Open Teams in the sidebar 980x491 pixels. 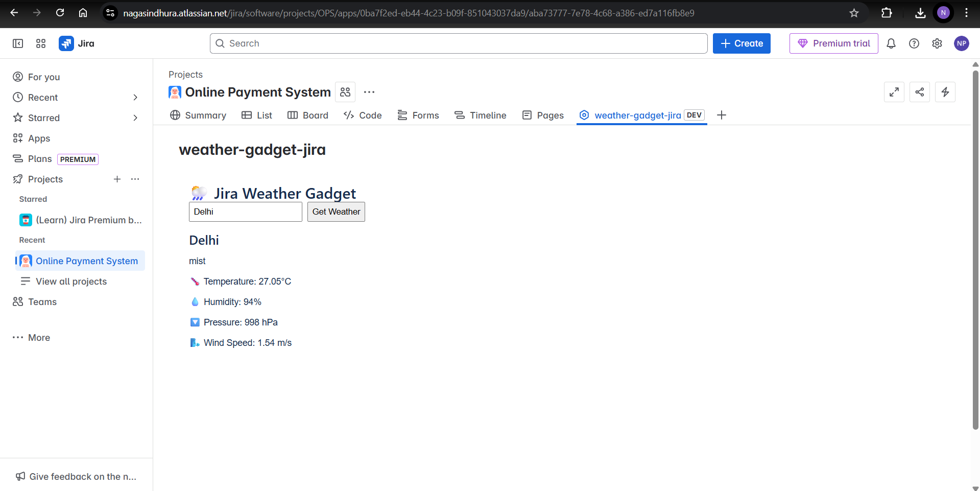[77, 301]
